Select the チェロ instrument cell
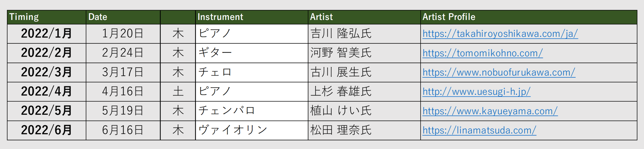This screenshot has width=644, height=149. 252,72
